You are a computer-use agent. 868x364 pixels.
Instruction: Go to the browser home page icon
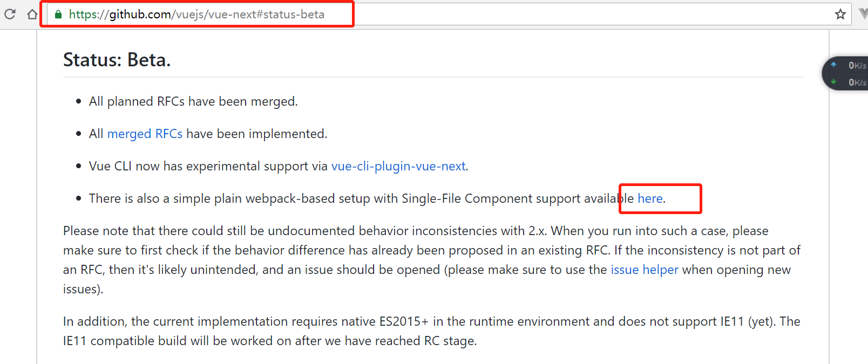tap(32, 14)
